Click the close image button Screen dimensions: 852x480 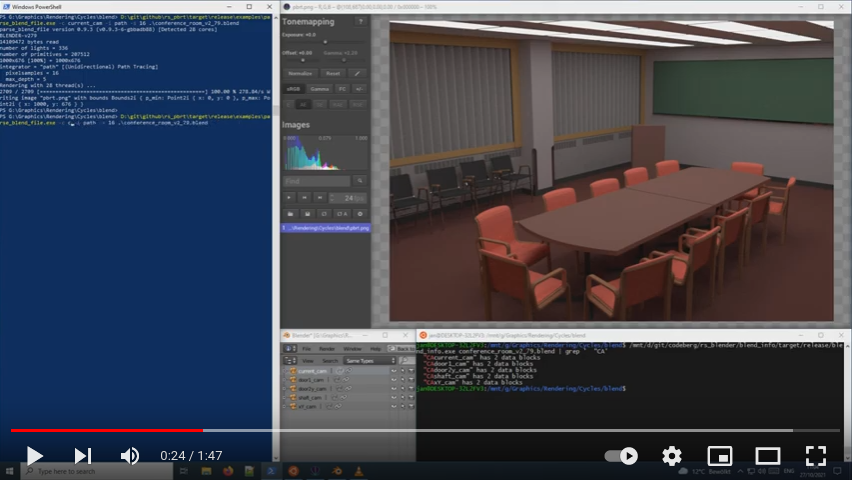pos(360,214)
